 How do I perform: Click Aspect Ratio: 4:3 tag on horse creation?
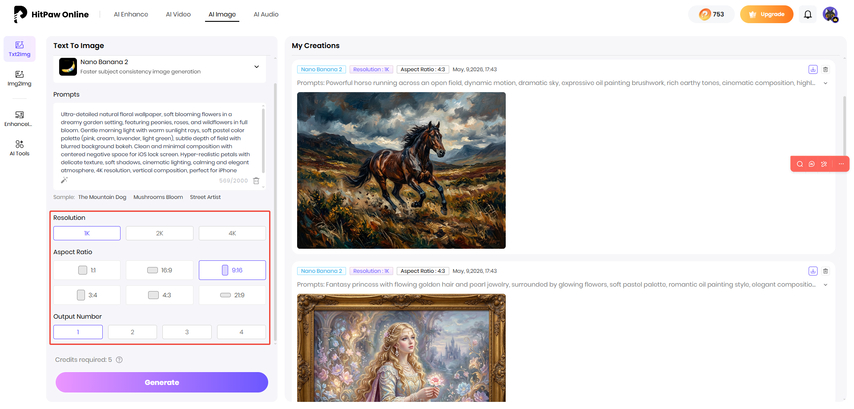click(423, 69)
